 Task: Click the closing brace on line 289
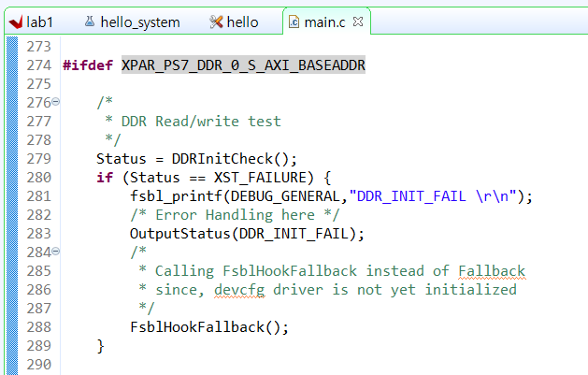(100, 346)
